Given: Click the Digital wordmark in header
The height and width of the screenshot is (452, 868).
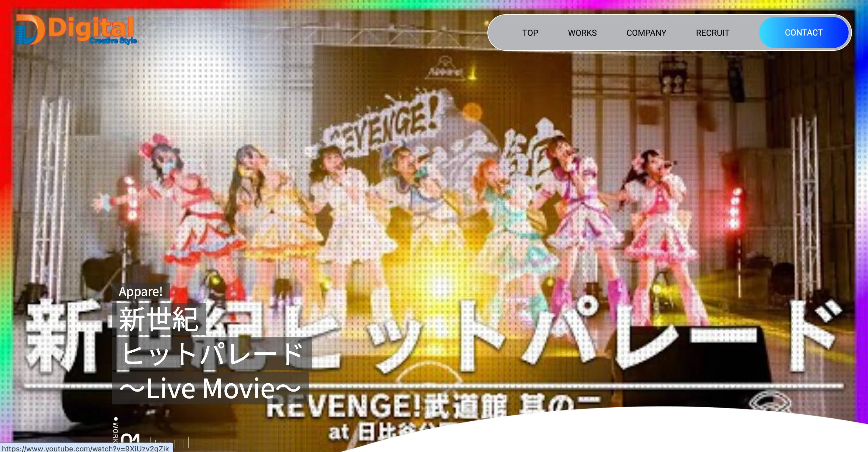Looking at the screenshot, I should [x=91, y=28].
